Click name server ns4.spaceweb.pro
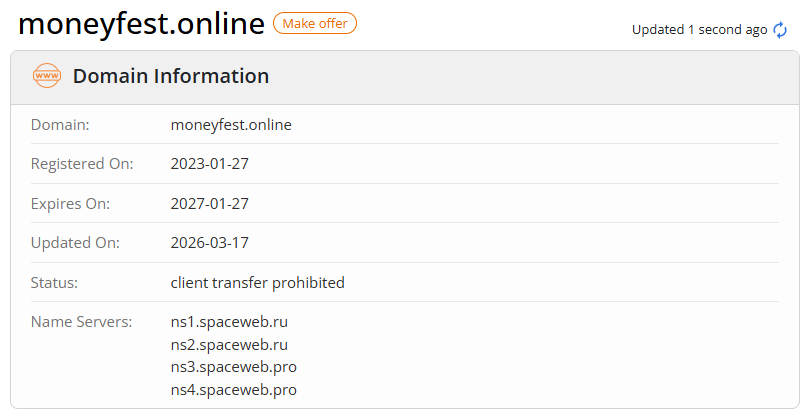800x410 pixels. pos(234,390)
